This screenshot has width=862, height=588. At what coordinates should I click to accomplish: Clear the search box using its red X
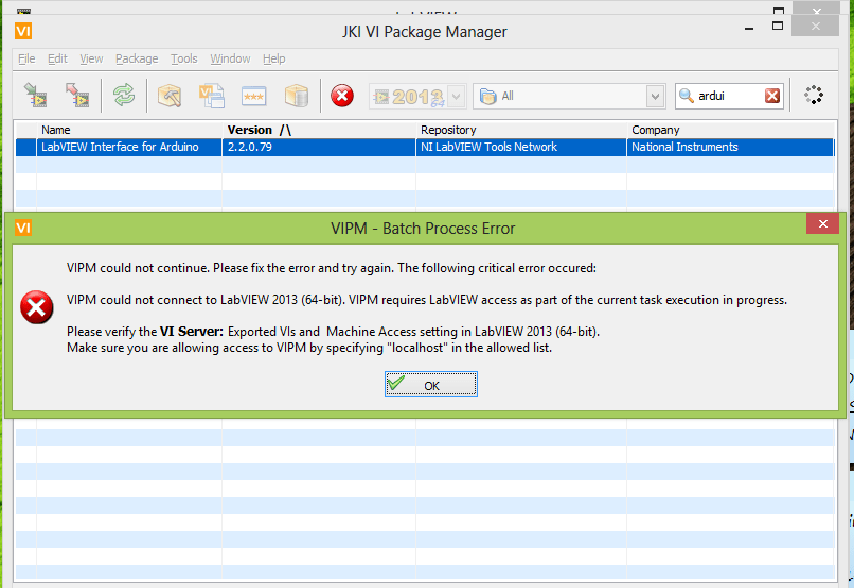771,95
